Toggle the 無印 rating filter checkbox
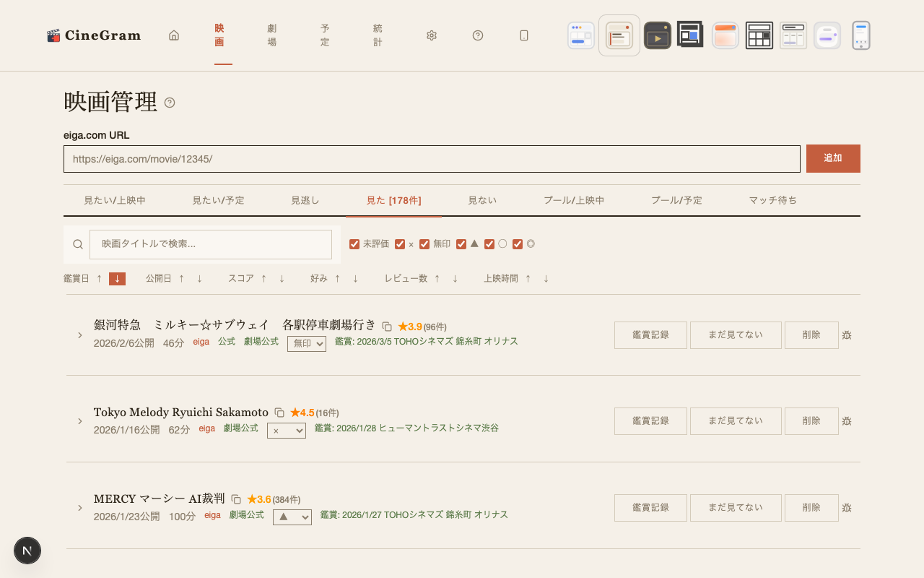Image resolution: width=924 pixels, height=578 pixels. point(424,244)
